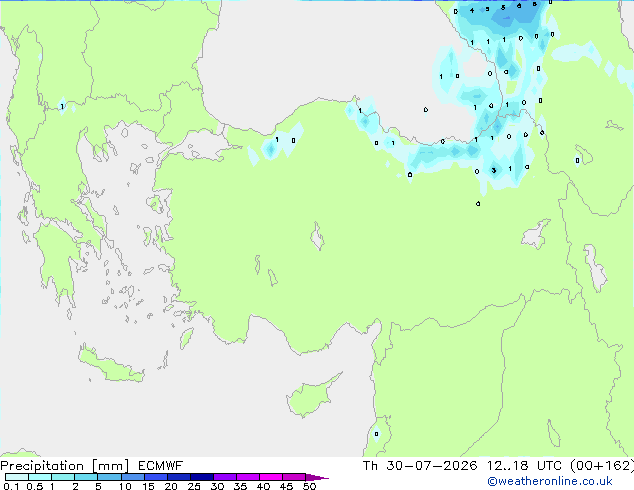Image resolution: width=634 pixels, height=490 pixels.
Task: Click the "Th 30-07-2026" date text
Action: (x=420, y=466)
